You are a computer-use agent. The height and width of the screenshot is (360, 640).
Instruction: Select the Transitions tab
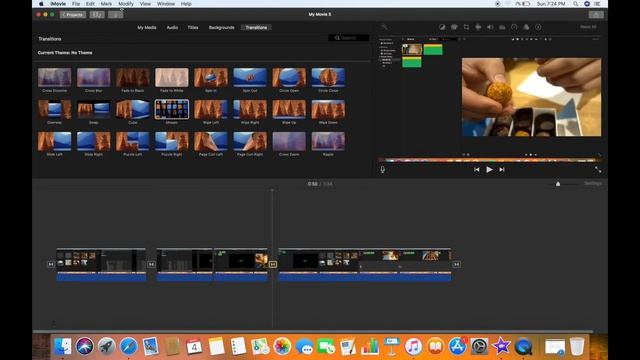[x=256, y=27]
